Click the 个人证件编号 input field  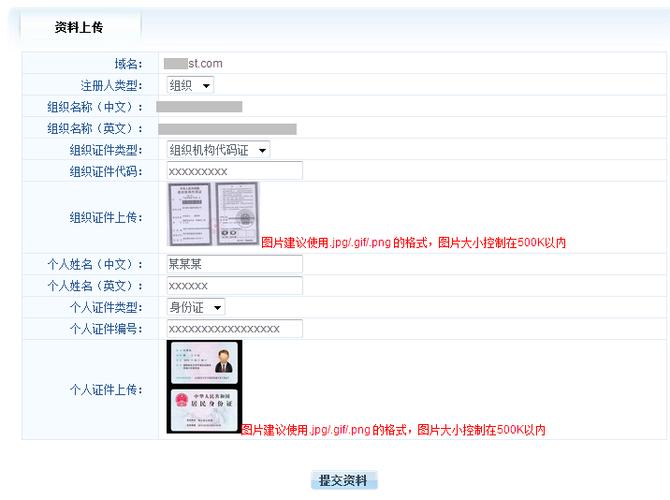235,329
